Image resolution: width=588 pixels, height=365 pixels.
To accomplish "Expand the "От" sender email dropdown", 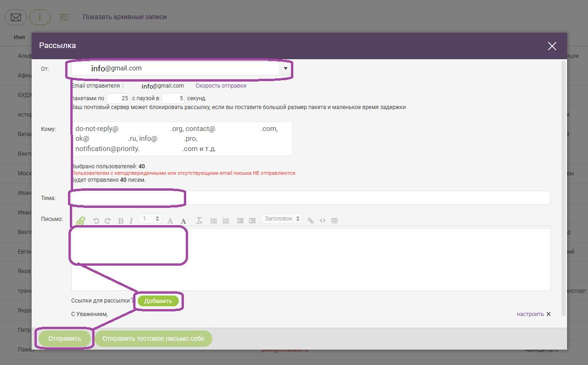I will [285, 69].
